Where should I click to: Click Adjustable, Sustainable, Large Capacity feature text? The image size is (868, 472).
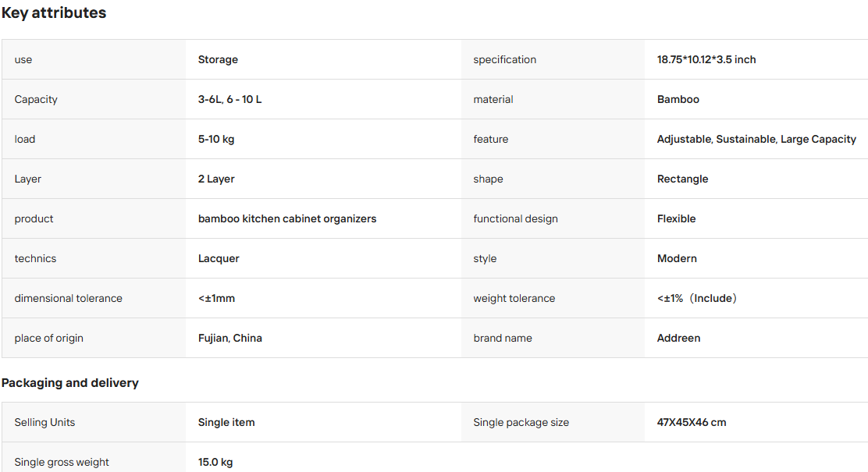pyautogui.click(x=756, y=139)
